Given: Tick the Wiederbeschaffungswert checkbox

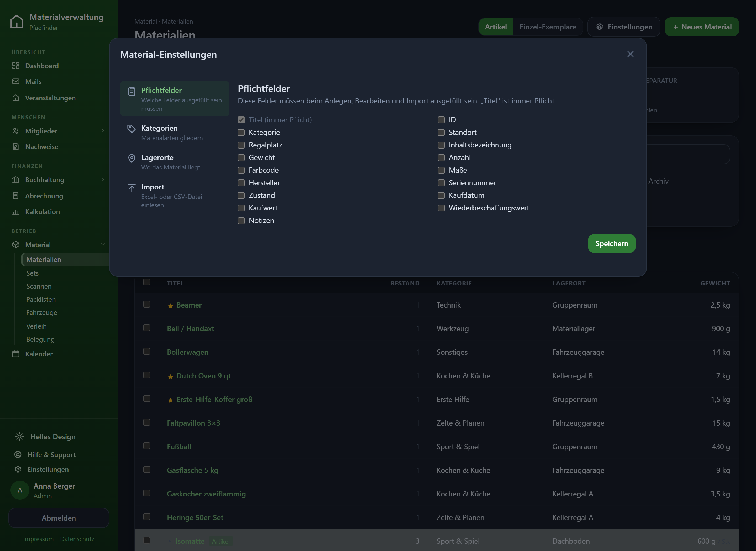Looking at the screenshot, I should [x=441, y=208].
